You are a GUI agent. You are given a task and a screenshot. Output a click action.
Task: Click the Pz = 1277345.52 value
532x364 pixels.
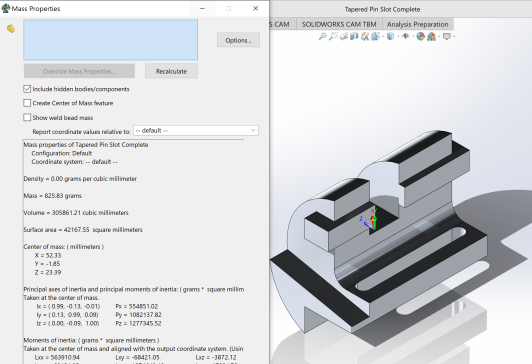click(138, 323)
